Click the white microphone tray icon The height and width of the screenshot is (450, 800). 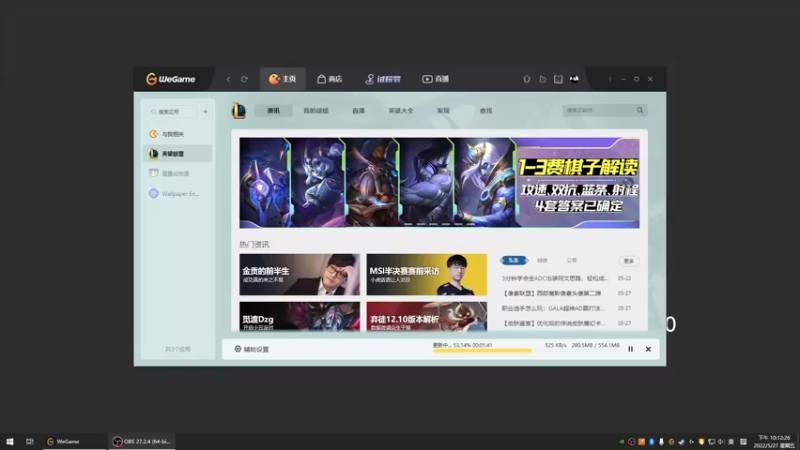tap(661, 442)
